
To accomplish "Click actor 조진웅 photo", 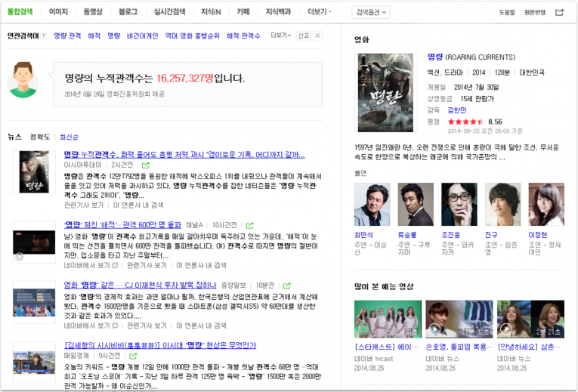I will (459, 205).
